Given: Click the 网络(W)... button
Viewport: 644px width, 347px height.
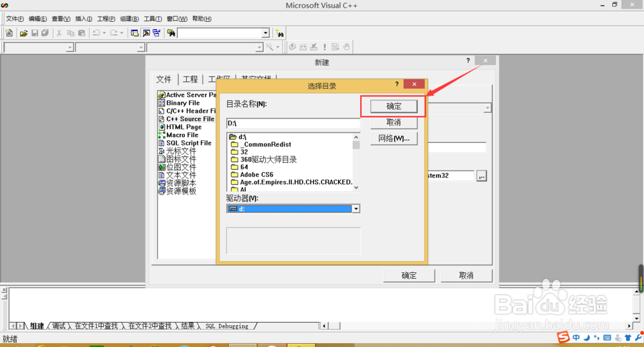Looking at the screenshot, I should 393,138.
